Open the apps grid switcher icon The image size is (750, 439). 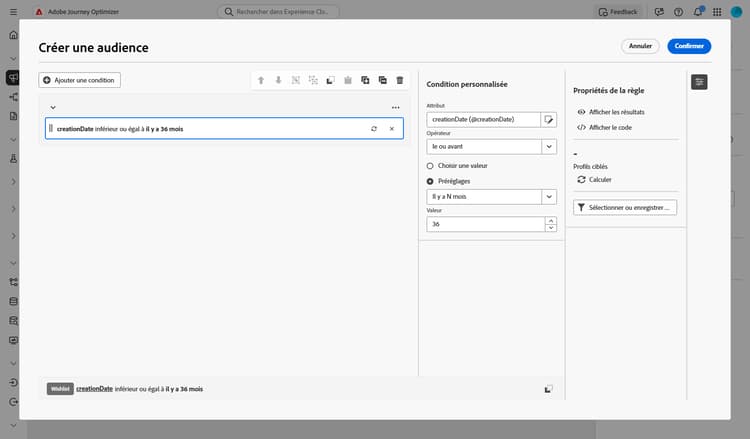pos(717,12)
